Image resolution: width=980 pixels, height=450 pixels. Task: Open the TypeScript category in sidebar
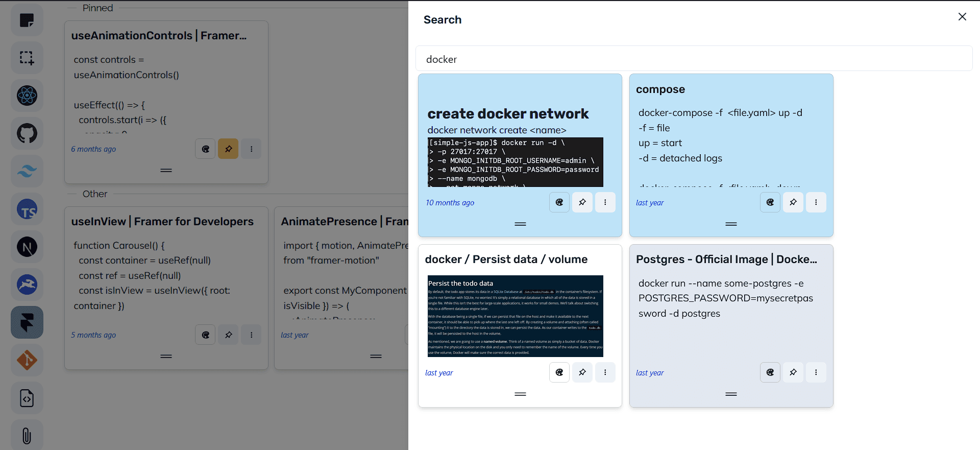(x=27, y=209)
